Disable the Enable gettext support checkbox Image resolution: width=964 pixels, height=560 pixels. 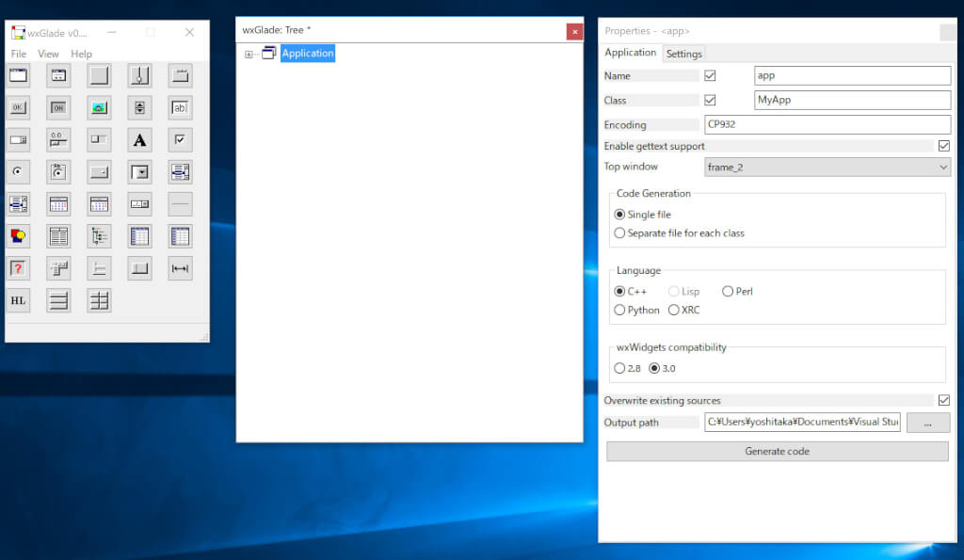[944, 146]
